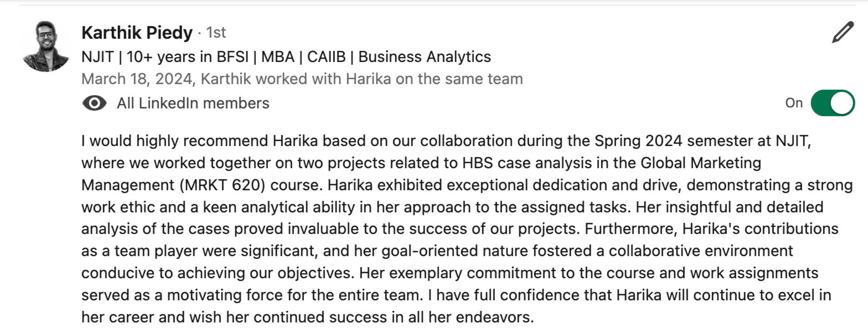Select "All LinkedIn members" visibility setting
This screenshot has height=334, width=868.
coord(193,103)
